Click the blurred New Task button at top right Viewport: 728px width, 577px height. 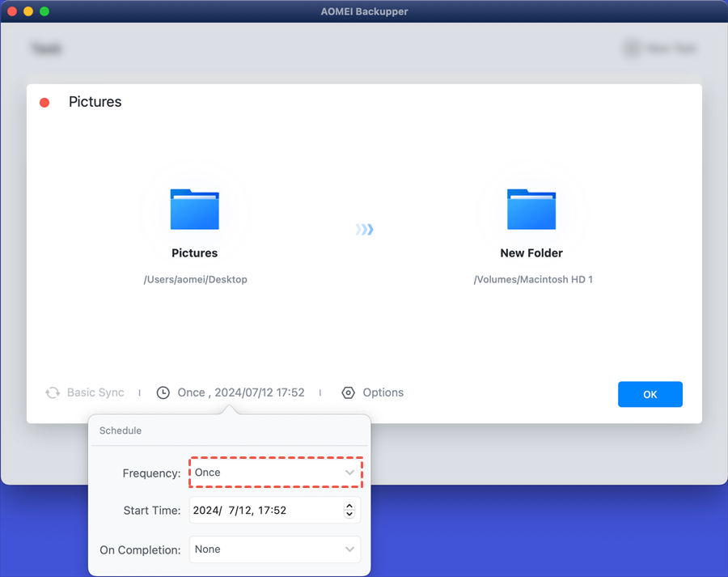coord(660,48)
